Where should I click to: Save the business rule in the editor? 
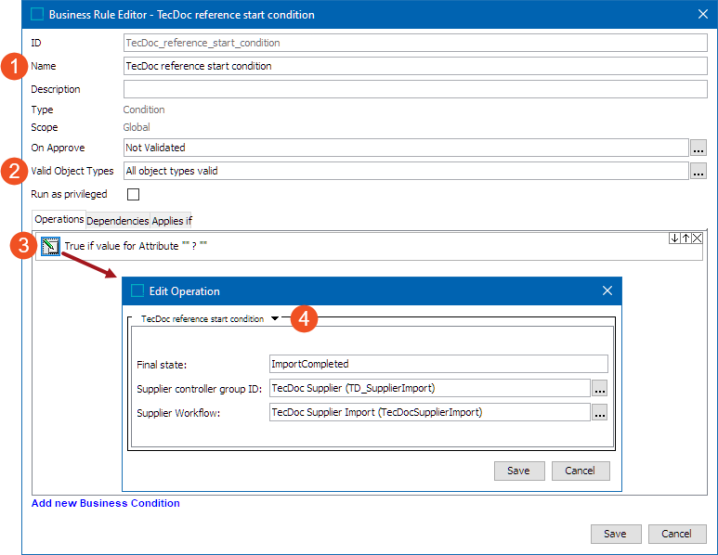coord(616,534)
